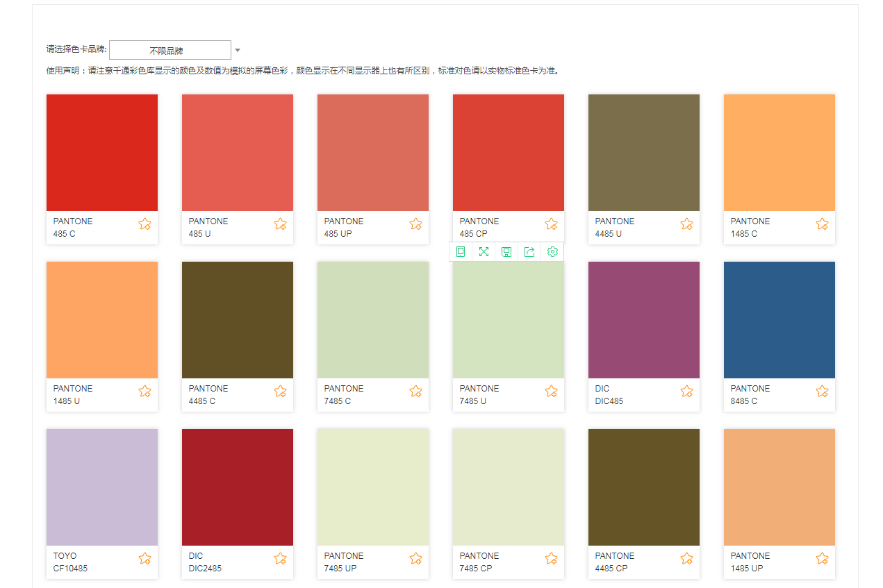Select the PANTONE 4485 U olive swatch

pyautogui.click(x=644, y=153)
